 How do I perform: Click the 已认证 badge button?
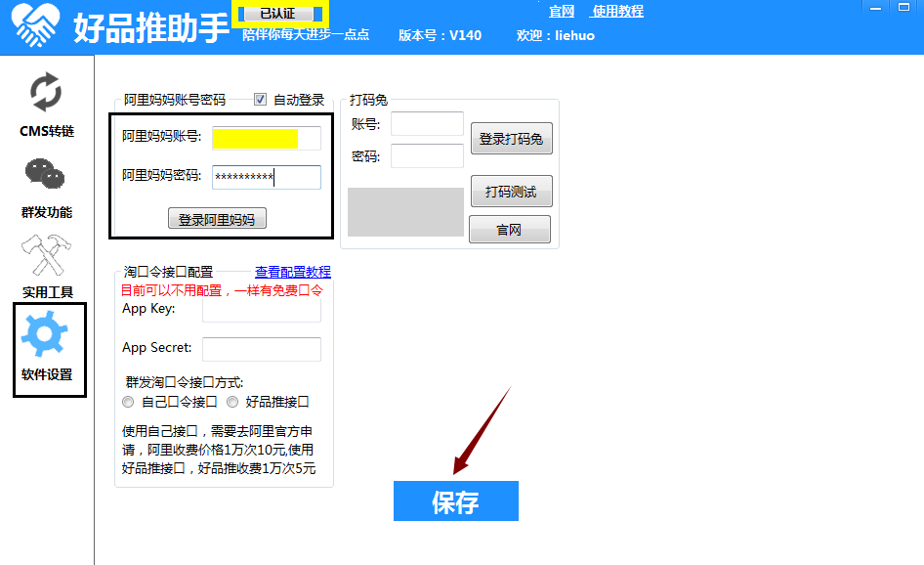click(280, 13)
